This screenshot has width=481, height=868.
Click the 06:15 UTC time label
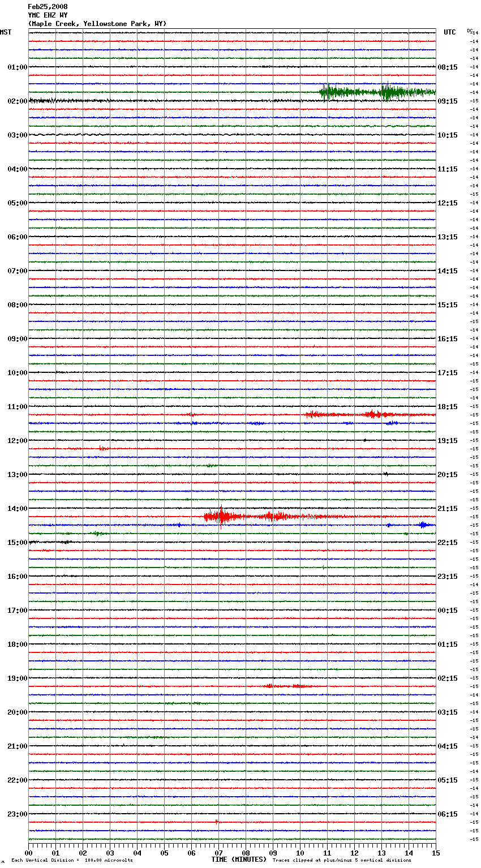[x=448, y=814]
